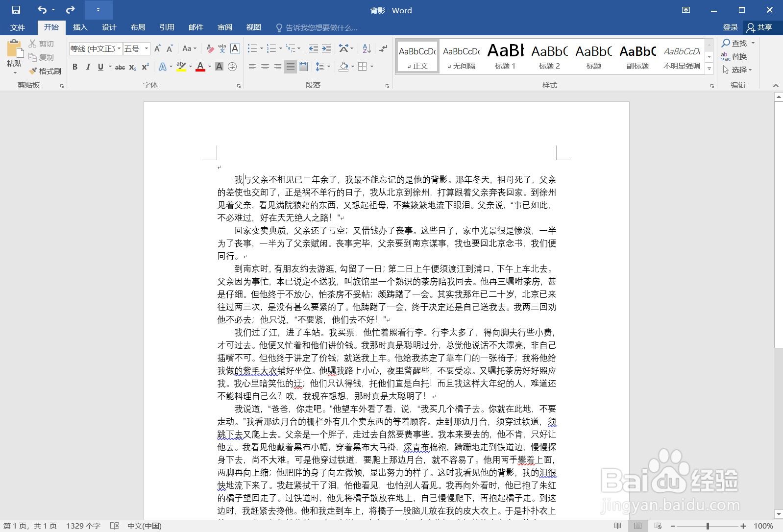This screenshot has width=783, height=532.
Task: Decrease font size with the shrink font icon
Action: (170, 48)
